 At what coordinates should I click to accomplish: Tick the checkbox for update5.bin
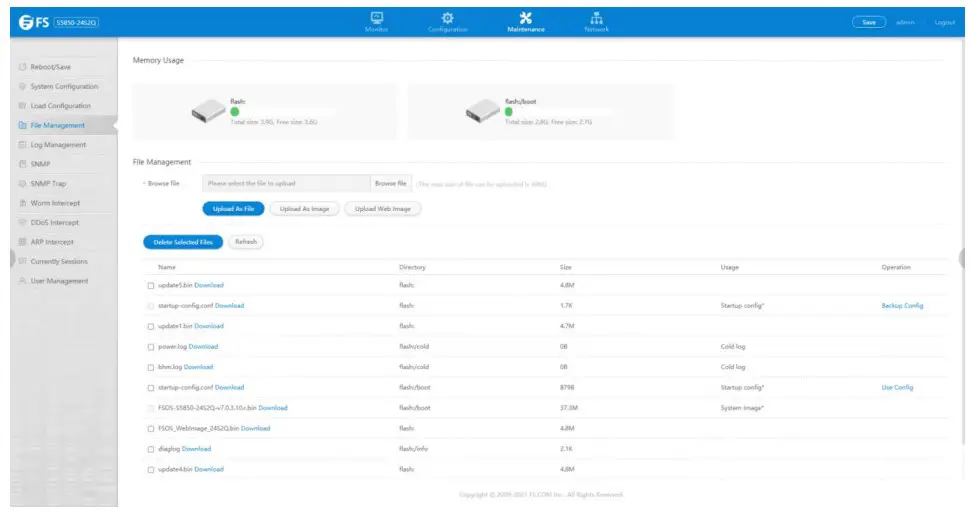pyautogui.click(x=150, y=285)
